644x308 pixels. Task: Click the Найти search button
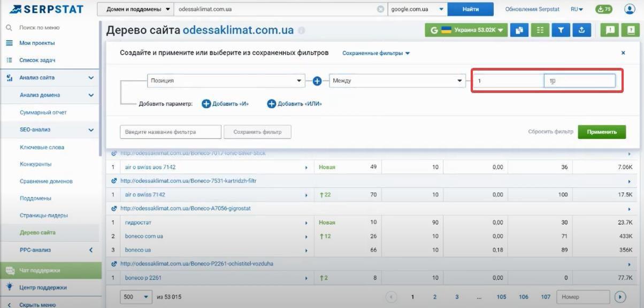pyautogui.click(x=471, y=9)
